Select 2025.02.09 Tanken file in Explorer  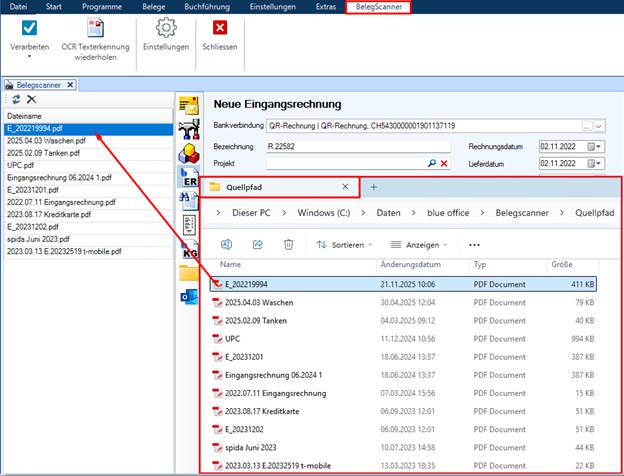(x=404, y=320)
